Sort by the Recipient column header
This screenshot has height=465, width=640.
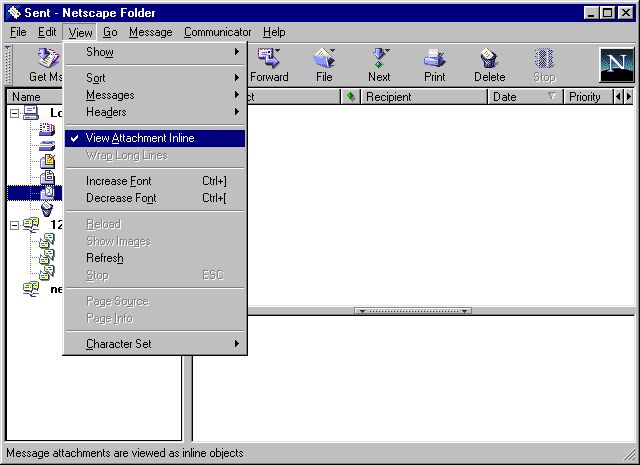tap(424, 97)
